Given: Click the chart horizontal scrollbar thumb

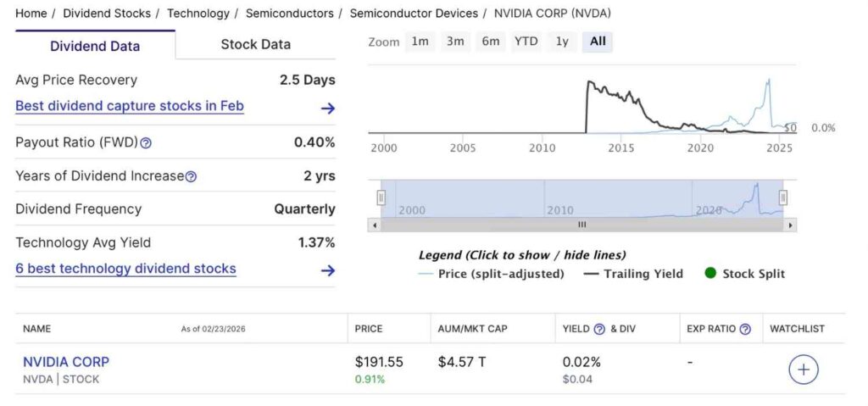Looking at the screenshot, I should (581, 225).
